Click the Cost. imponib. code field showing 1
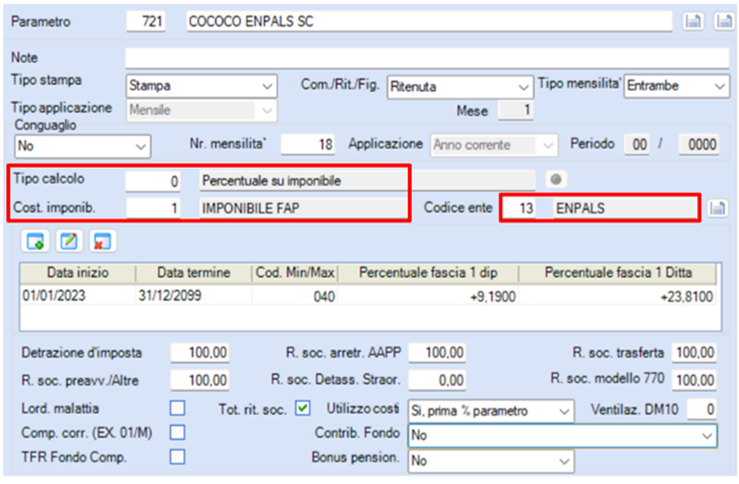The width and height of the screenshot is (739, 484). point(153,208)
